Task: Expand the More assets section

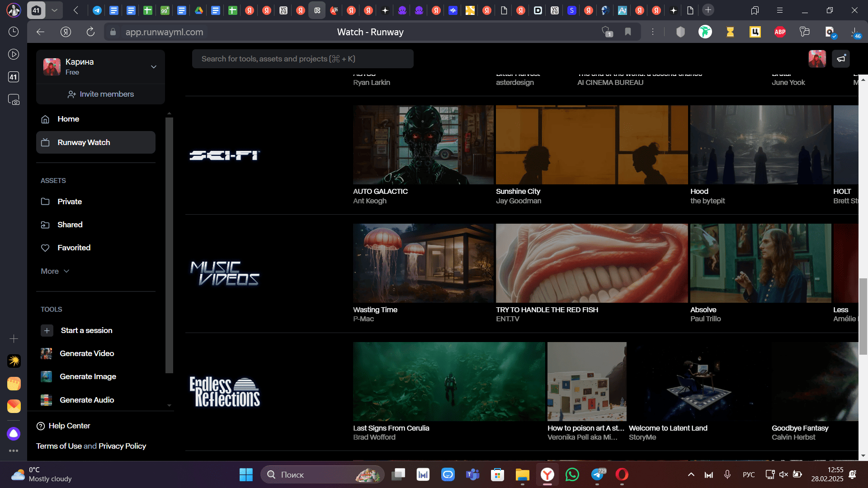Action: [x=55, y=271]
